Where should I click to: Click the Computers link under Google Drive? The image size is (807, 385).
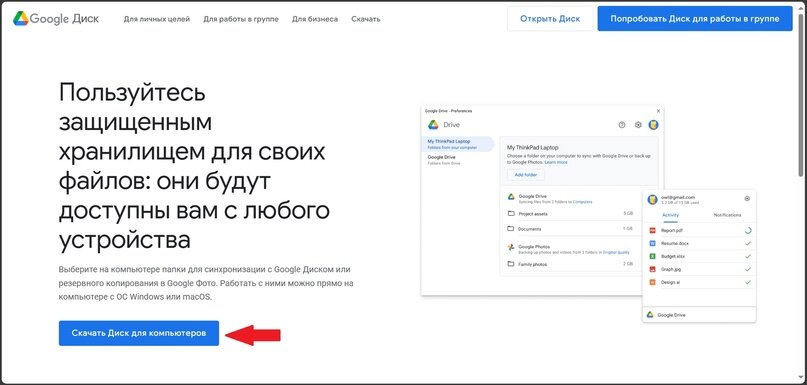(583, 202)
